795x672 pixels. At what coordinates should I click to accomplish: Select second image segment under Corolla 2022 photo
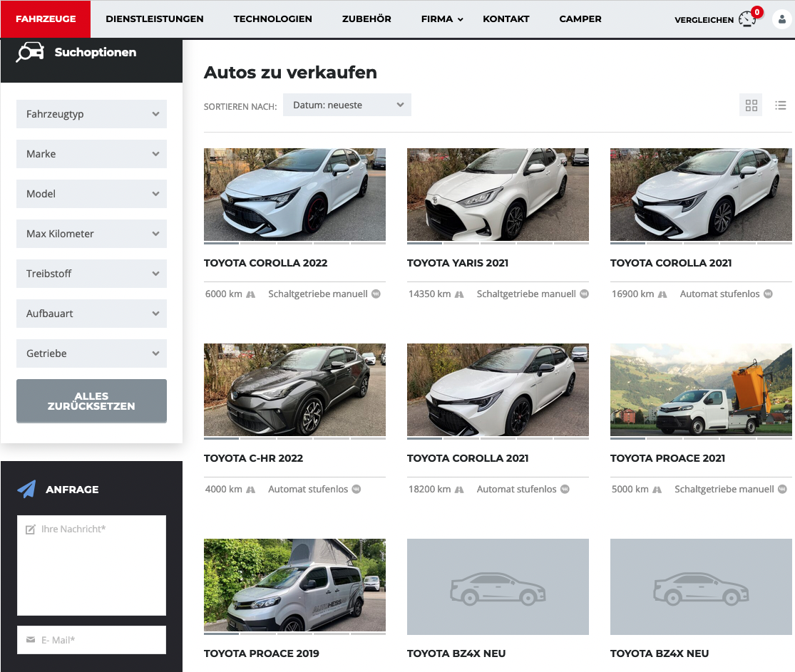coord(258,243)
